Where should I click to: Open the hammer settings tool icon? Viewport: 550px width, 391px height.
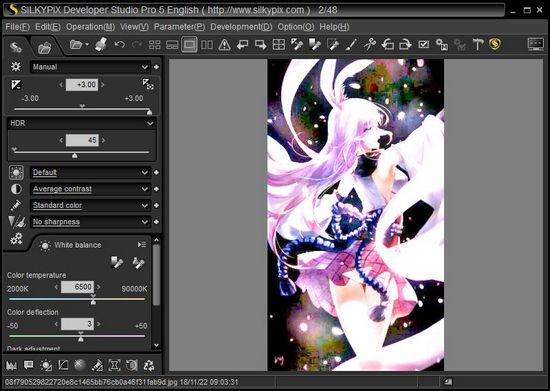click(x=477, y=45)
